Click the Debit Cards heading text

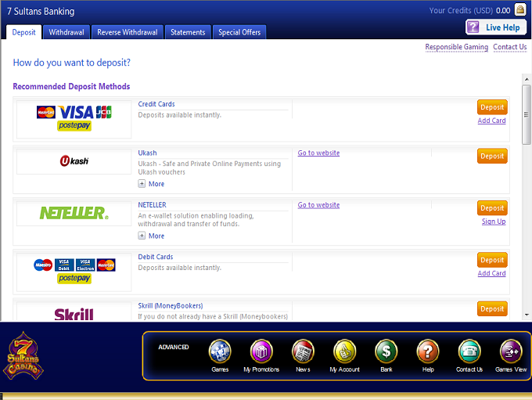(156, 257)
